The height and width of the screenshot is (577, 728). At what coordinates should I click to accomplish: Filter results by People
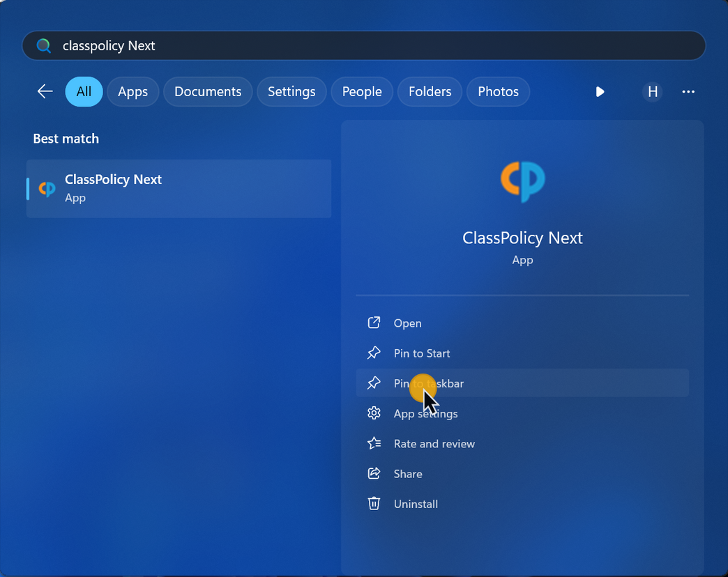(362, 91)
